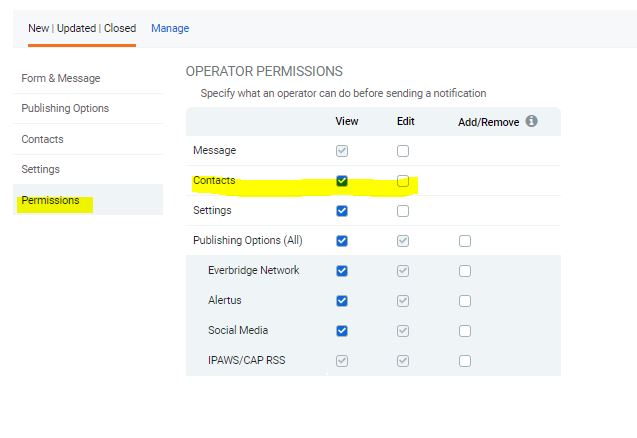This screenshot has height=438, width=637.
Task: Open Settings in the left sidebar
Action: [41, 169]
